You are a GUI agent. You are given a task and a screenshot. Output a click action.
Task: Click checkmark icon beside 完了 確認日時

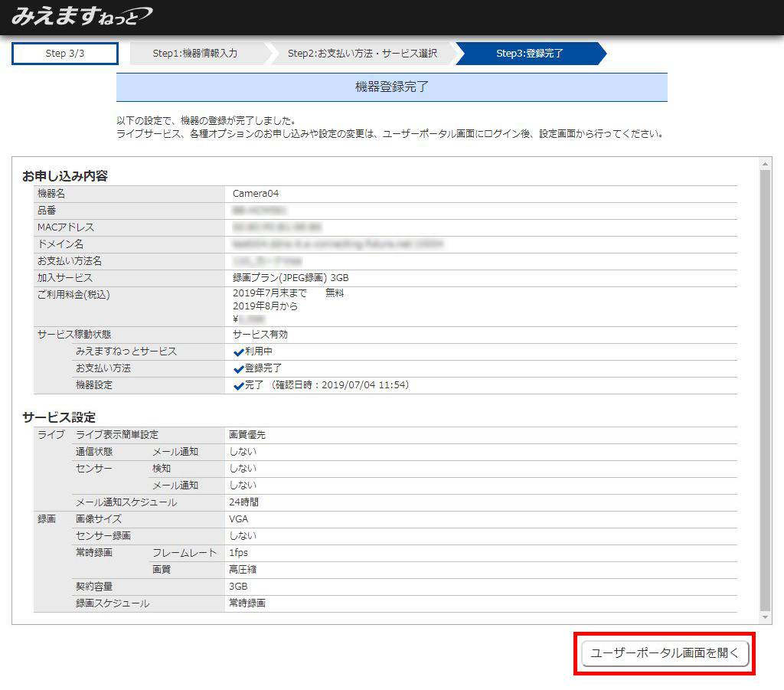point(238,386)
